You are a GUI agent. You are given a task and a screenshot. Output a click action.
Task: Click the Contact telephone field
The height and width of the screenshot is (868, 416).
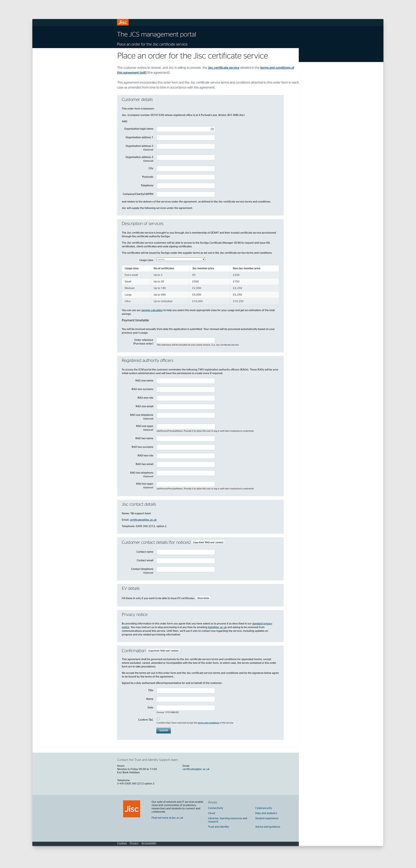pyautogui.click(x=186, y=569)
